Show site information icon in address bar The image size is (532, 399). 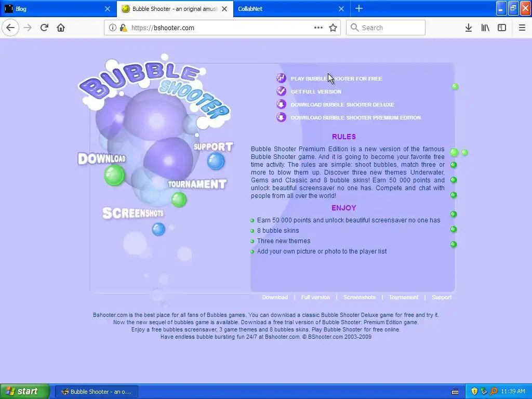click(x=112, y=28)
